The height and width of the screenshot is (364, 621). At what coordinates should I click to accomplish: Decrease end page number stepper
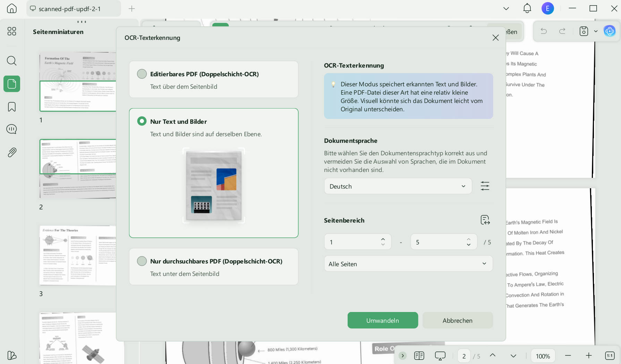(469, 245)
